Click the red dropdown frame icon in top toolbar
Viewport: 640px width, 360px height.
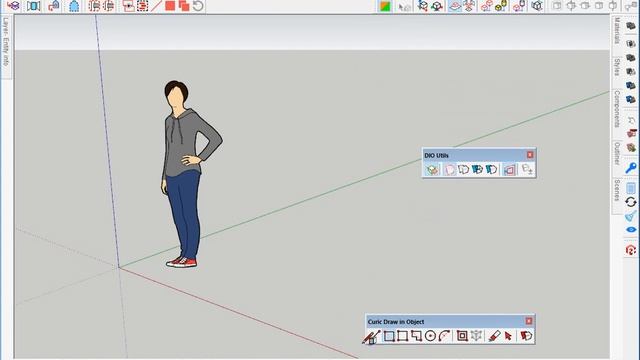[x=129, y=6]
